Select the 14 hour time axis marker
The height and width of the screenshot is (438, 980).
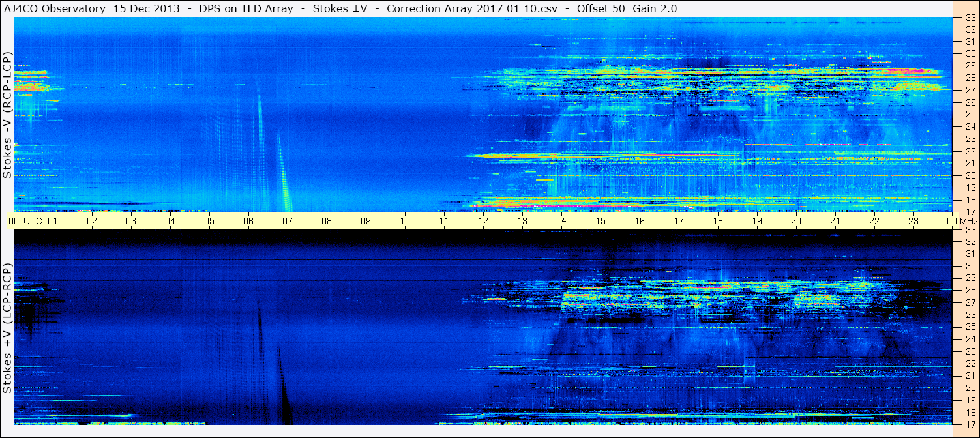pos(561,221)
